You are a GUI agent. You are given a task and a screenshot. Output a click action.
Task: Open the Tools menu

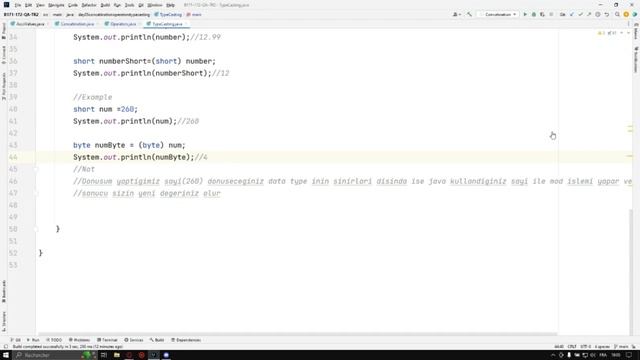click(129, 5)
